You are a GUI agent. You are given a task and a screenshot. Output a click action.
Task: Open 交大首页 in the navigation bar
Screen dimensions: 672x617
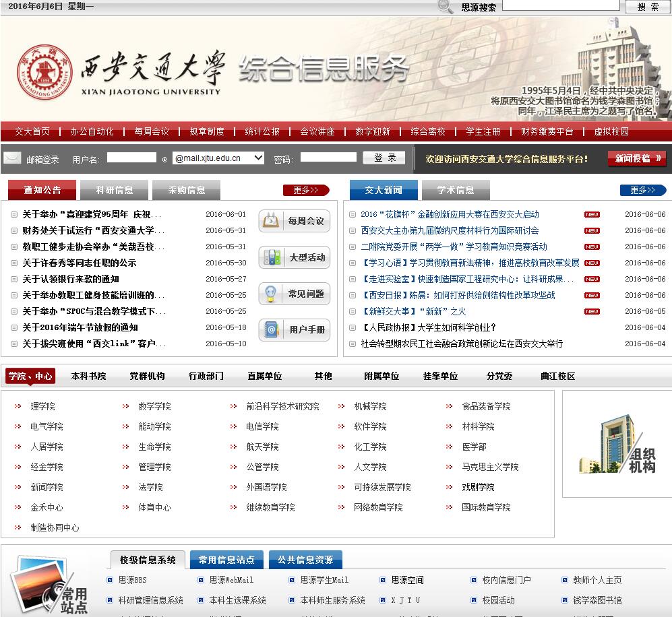point(32,131)
